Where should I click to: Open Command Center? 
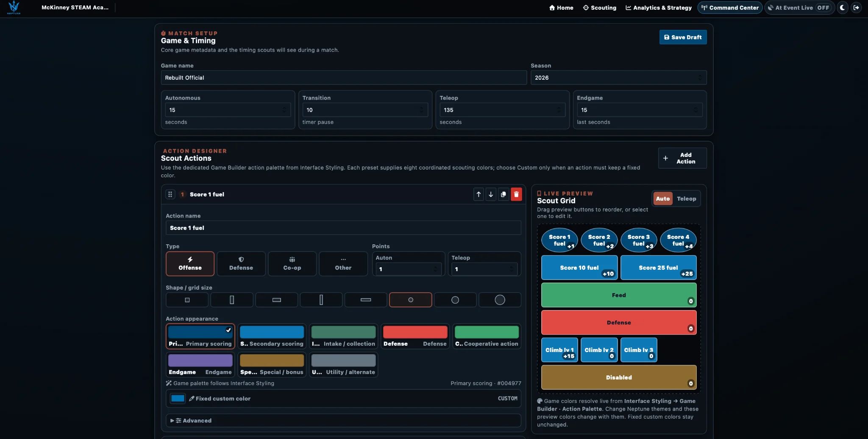(x=730, y=8)
